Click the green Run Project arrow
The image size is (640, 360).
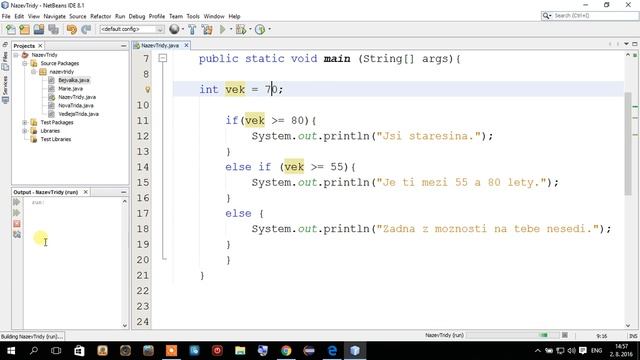click(x=222, y=29)
